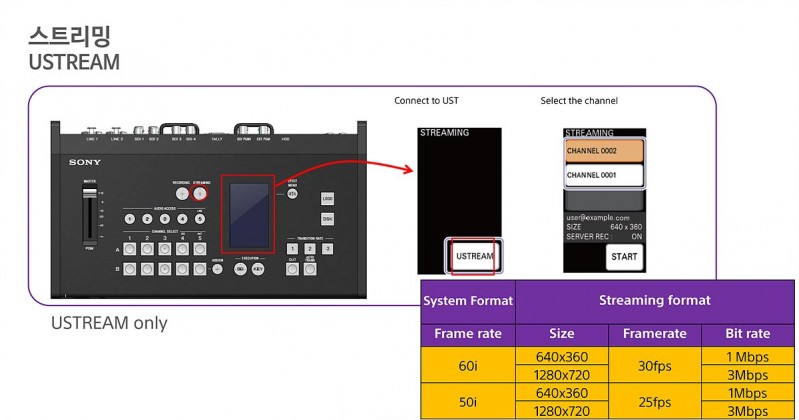This screenshot has width=799, height=420.
Task: Select Channel Select row B button 3
Action: (165, 270)
